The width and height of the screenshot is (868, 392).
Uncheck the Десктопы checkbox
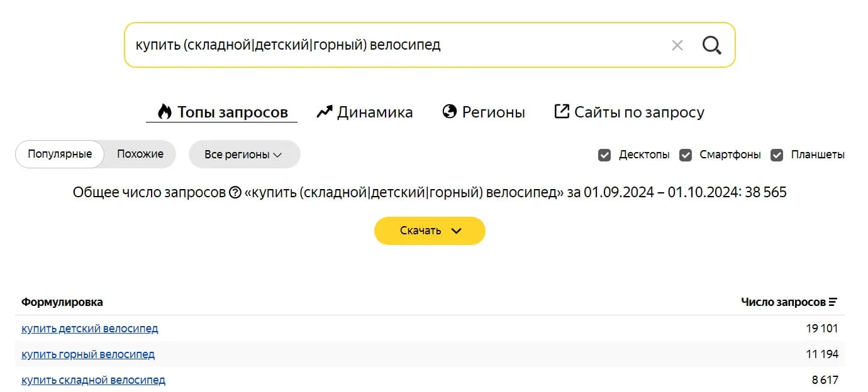[604, 155]
